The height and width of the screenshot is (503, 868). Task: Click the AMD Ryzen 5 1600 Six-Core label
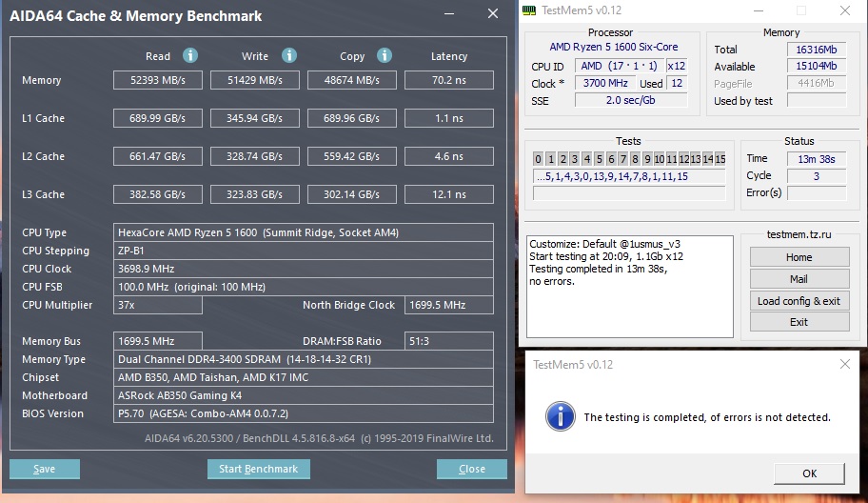613,47
